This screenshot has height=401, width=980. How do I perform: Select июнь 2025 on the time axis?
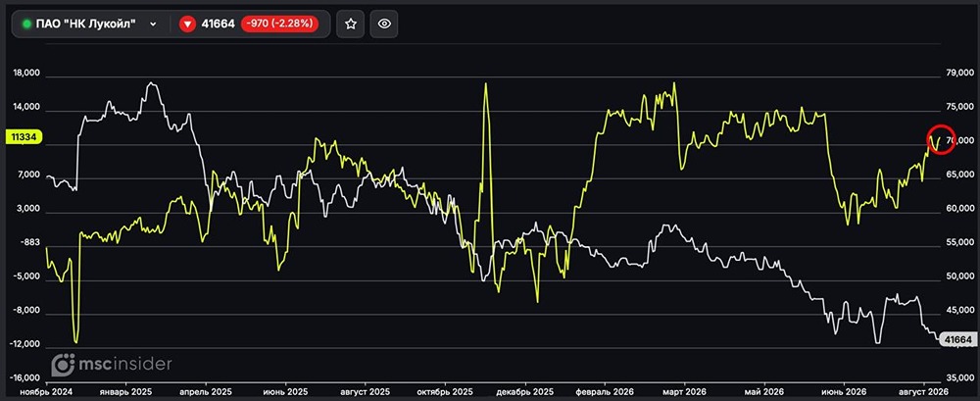(x=285, y=391)
